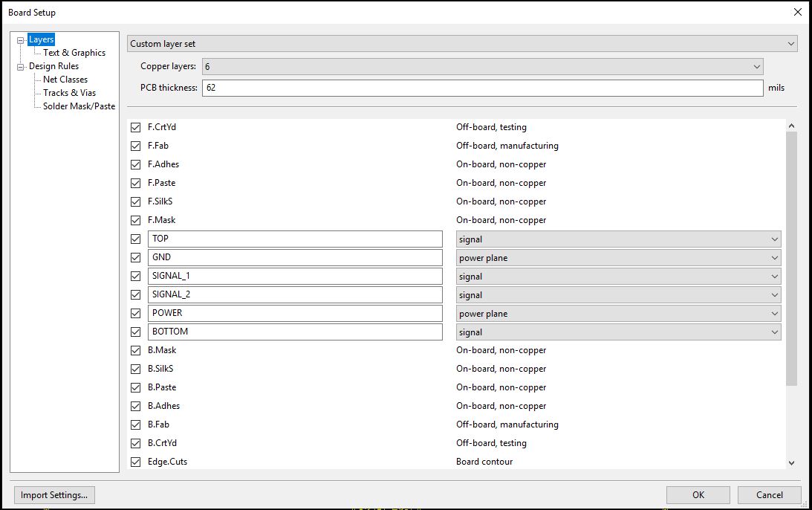Open the Custom layer set dropdown
Image resolution: width=812 pixels, height=510 pixels.
coord(461,44)
